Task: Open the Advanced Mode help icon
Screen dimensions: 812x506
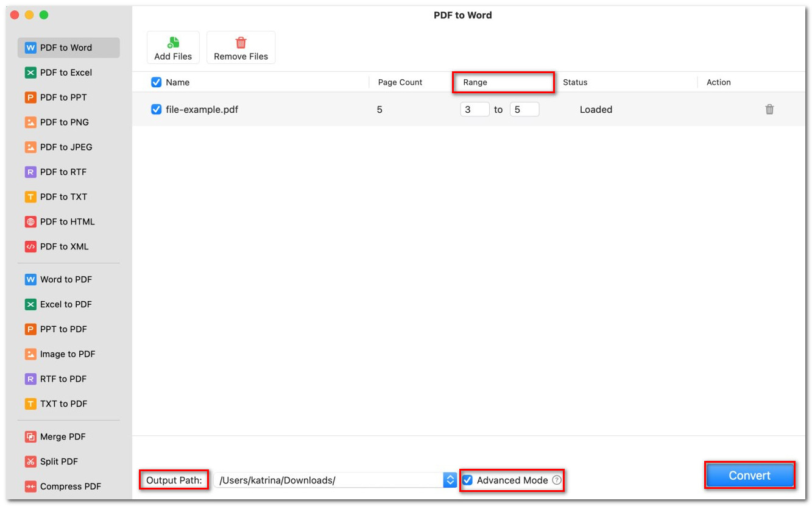Action: point(557,480)
